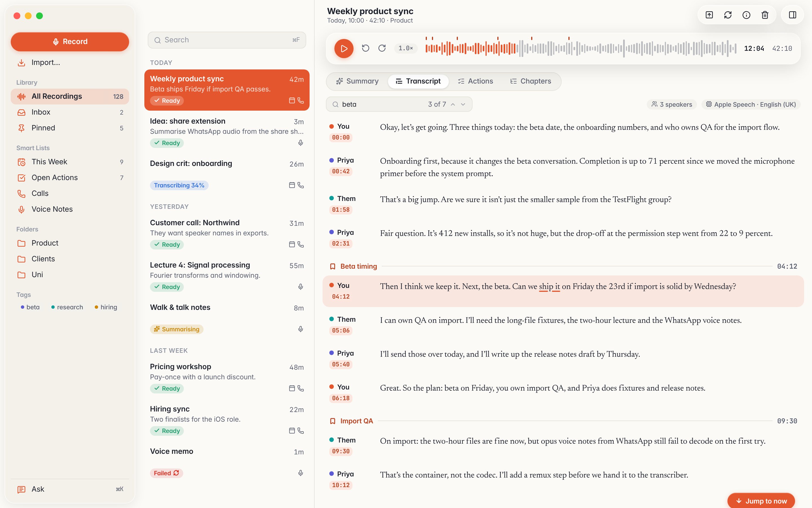
Task: Select the Transcript tab
Action: (418, 81)
